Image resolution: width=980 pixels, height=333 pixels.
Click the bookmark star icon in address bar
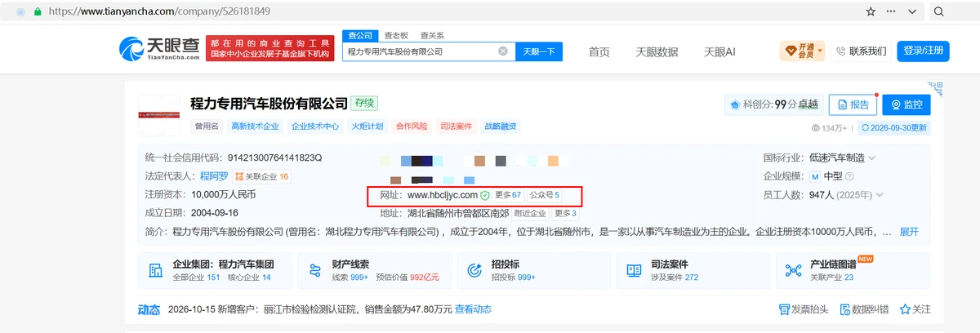(871, 12)
